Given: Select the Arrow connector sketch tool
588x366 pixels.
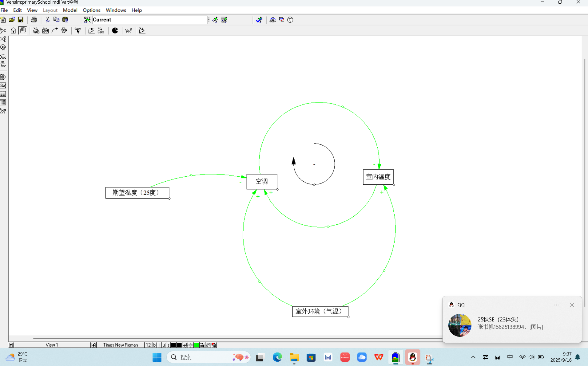Looking at the screenshot, I should point(55,30).
